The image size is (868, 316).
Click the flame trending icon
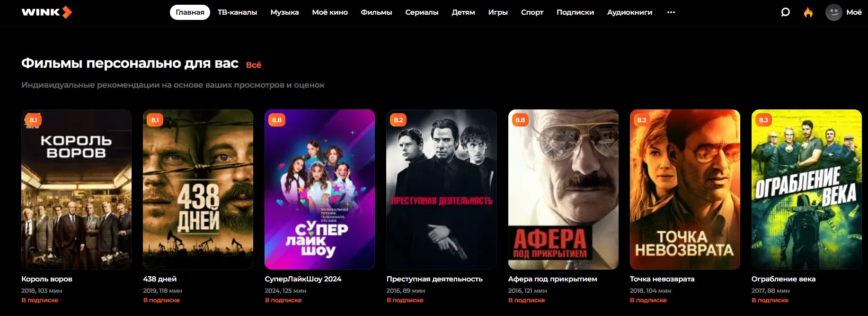pyautogui.click(x=808, y=12)
